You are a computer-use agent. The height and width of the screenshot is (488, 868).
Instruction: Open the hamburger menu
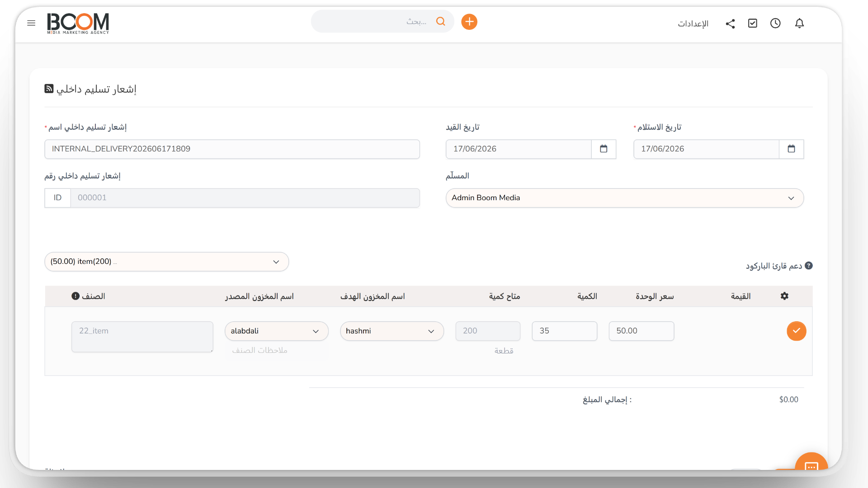(x=31, y=23)
